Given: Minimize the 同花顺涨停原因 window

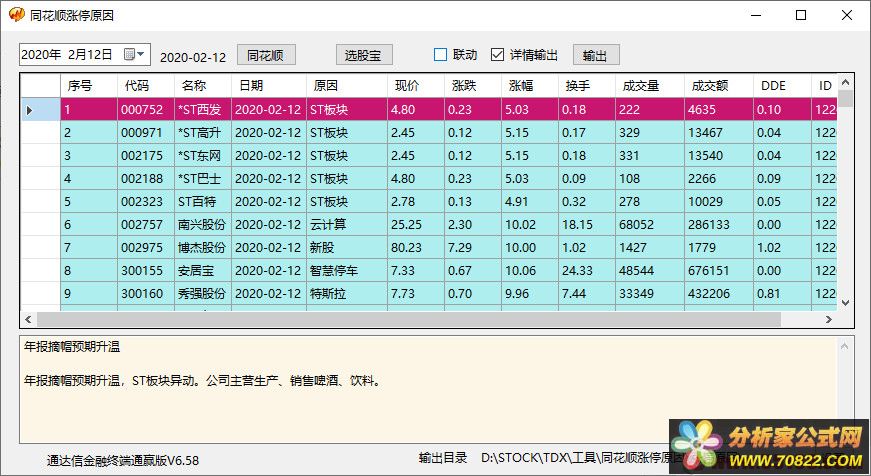Looking at the screenshot, I should pos(756,15).
